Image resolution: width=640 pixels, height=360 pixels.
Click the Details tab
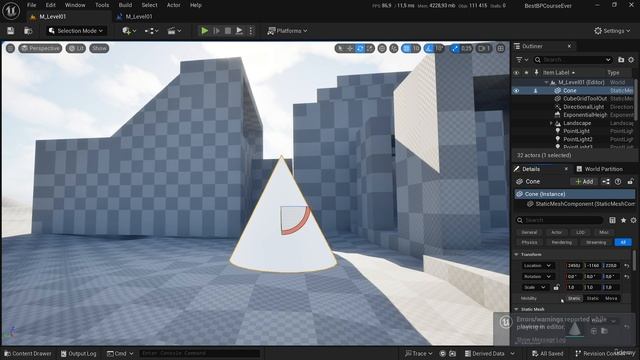(x=531, y=169)
